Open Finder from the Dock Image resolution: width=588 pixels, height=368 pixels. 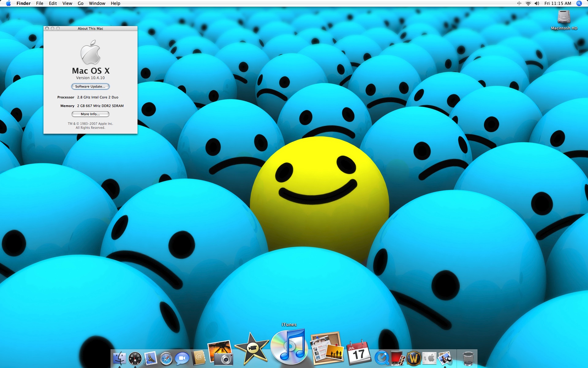(119, 358)
